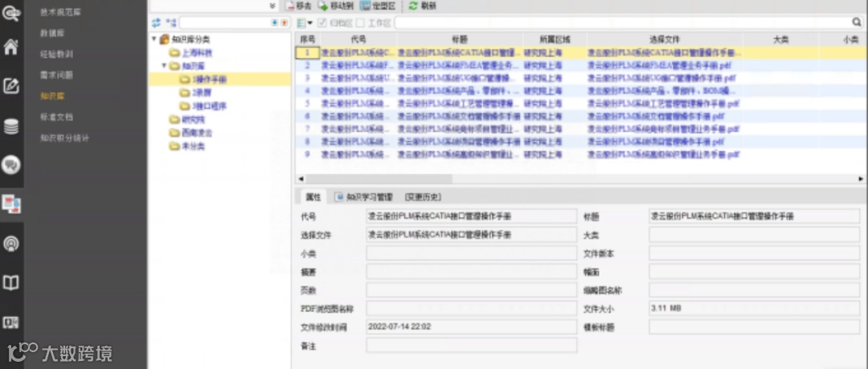
Task: Switch to the 变更历史 tab
Action: coord(423,197)
